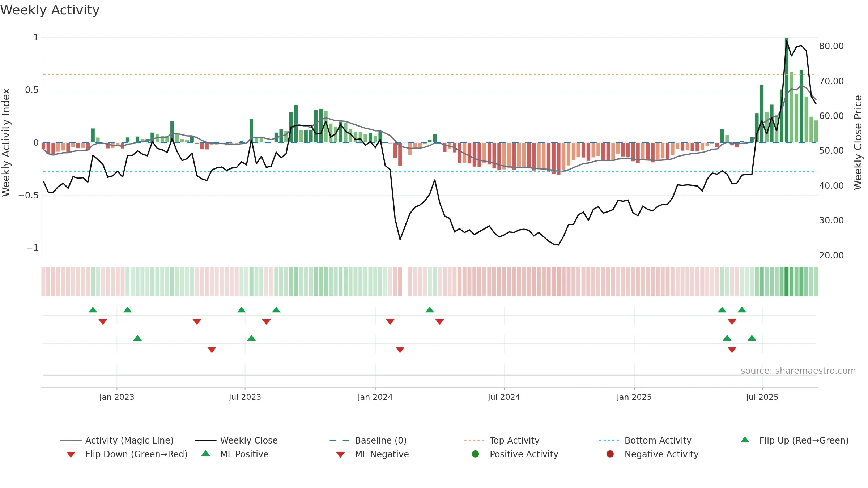
Task: Click the Jan 2024 axis label
Action: (375, 397)
